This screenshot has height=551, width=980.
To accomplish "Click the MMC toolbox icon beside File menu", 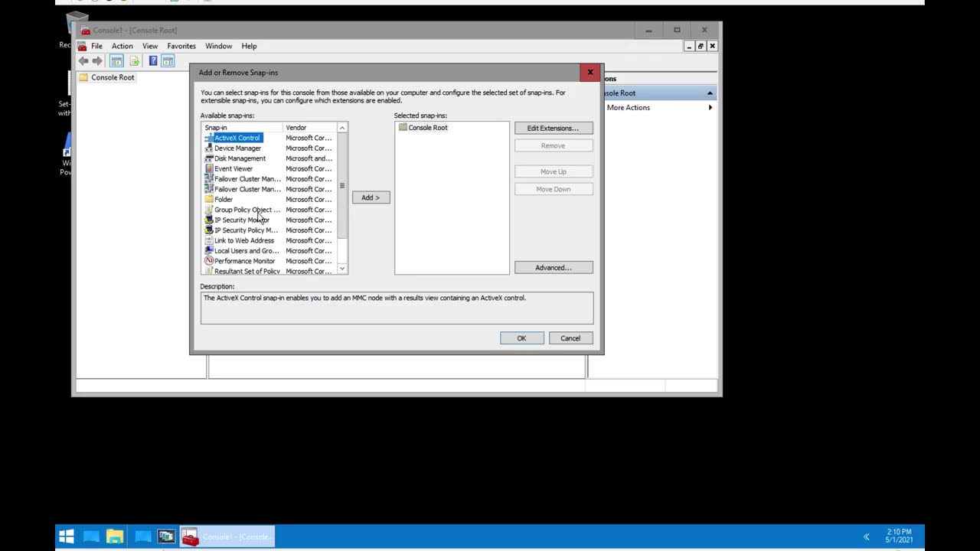I will click(x=82, y=46).
